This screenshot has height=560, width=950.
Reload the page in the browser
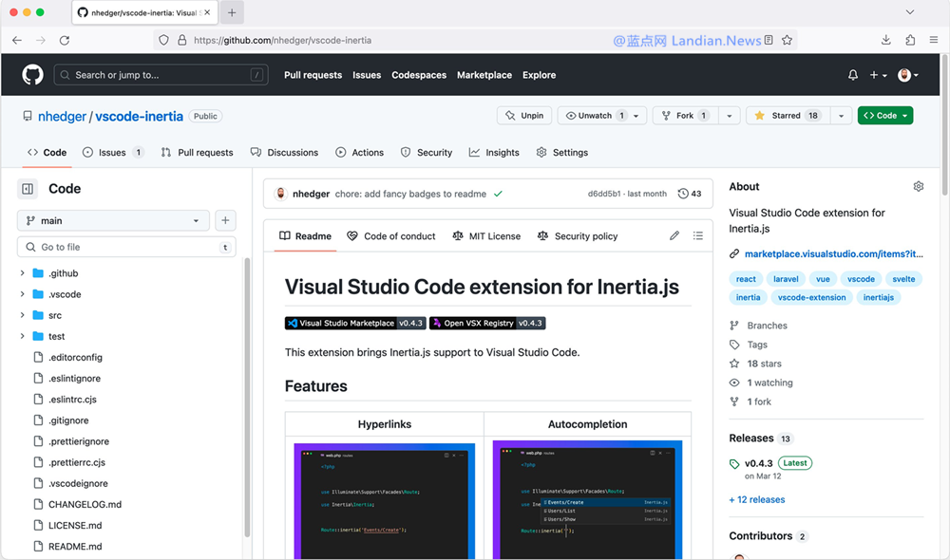(65, 40)
